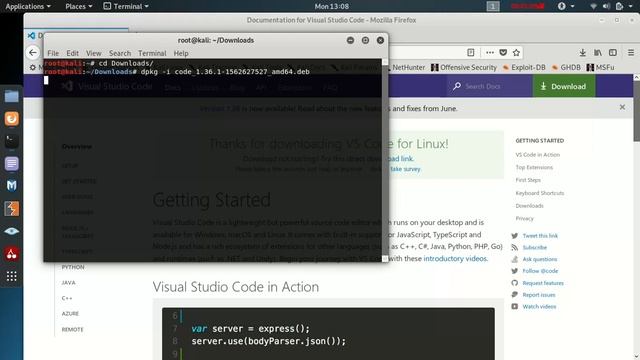Select the workspace indicator in top bar
Image resolution: width=640 pixels, height=360 pixels.
coord(493,6)
